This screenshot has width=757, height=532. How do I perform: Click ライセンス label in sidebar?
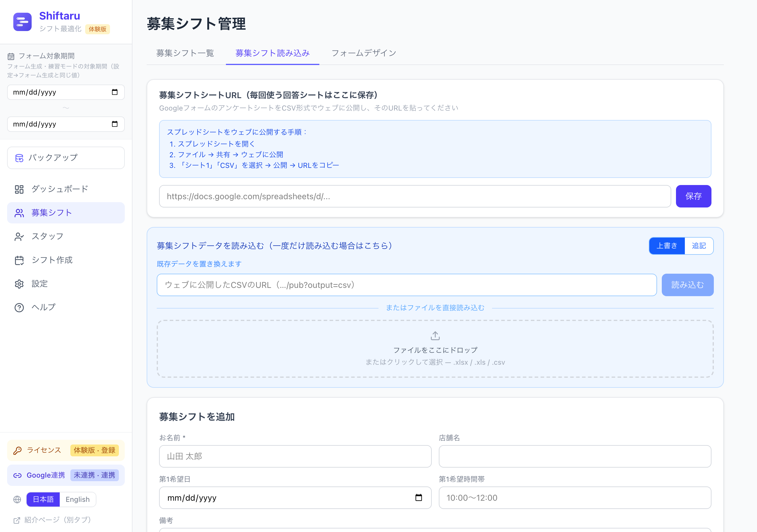[x=44, y=450]
